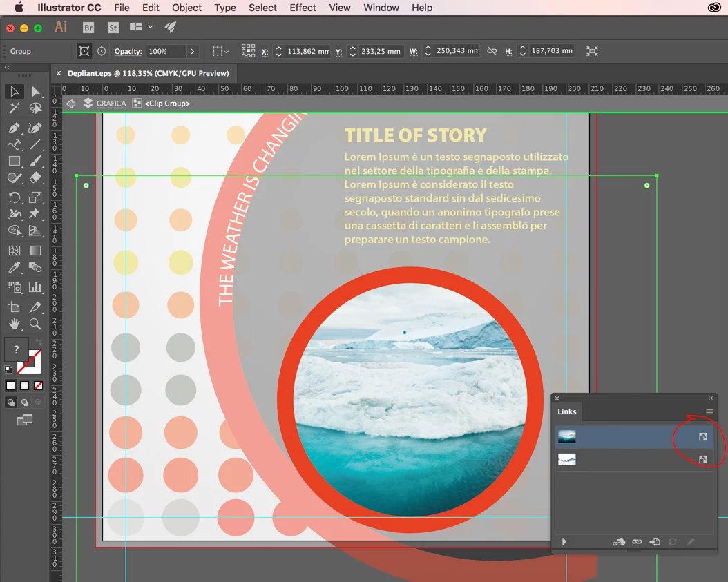Select the Artboard tool

pos(15,307)
